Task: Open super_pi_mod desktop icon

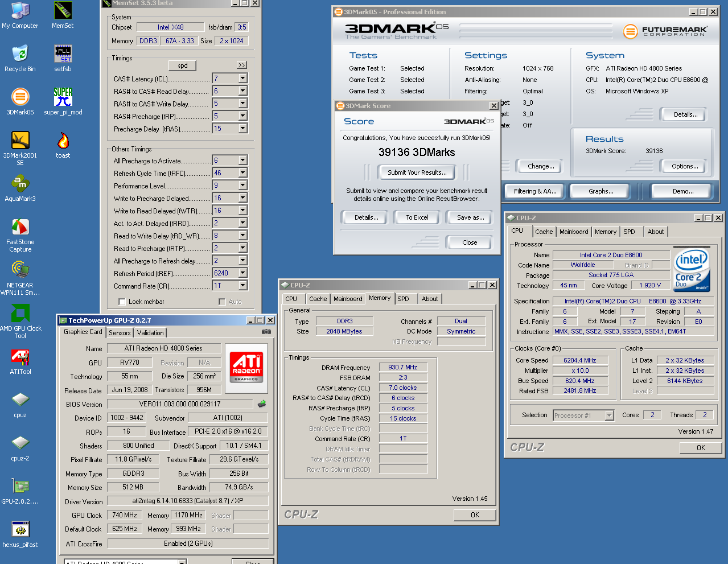Action: (63, 101)
